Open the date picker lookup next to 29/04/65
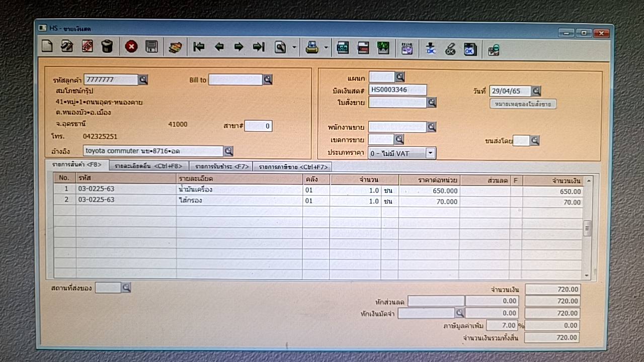The image size is (644, 362). click(x=536, y=91)
